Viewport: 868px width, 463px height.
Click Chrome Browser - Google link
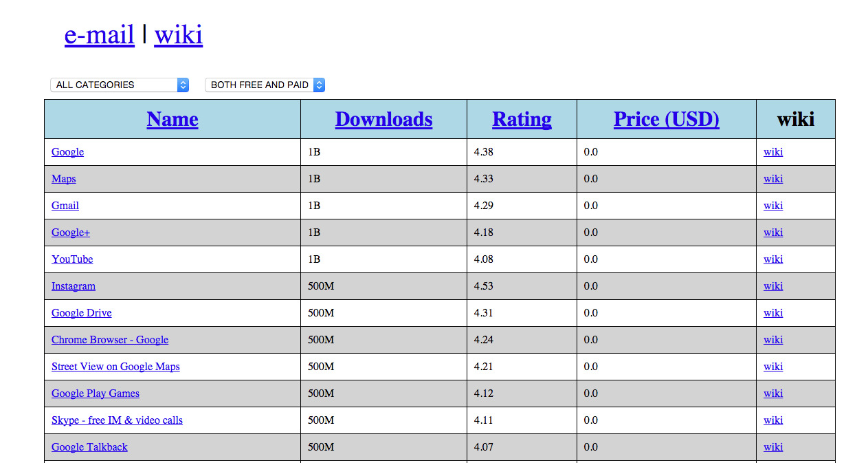pyautogui.click(x=110, y=340)
